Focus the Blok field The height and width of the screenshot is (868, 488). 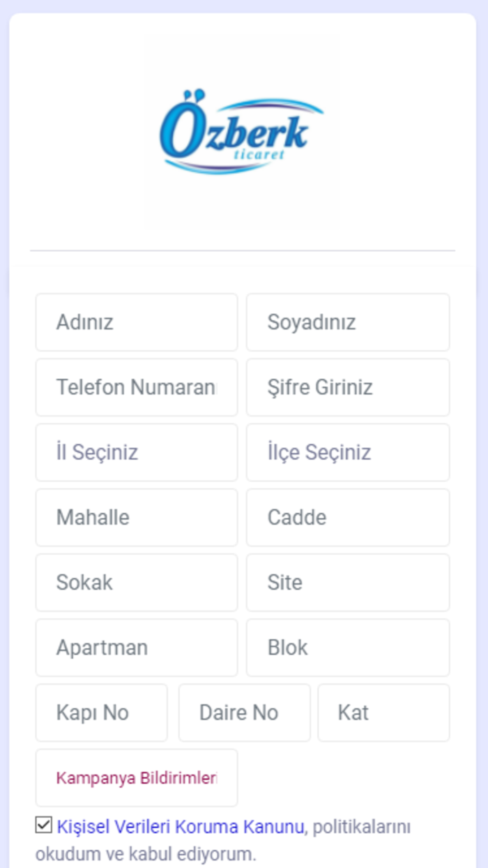[x=347, y=648]
